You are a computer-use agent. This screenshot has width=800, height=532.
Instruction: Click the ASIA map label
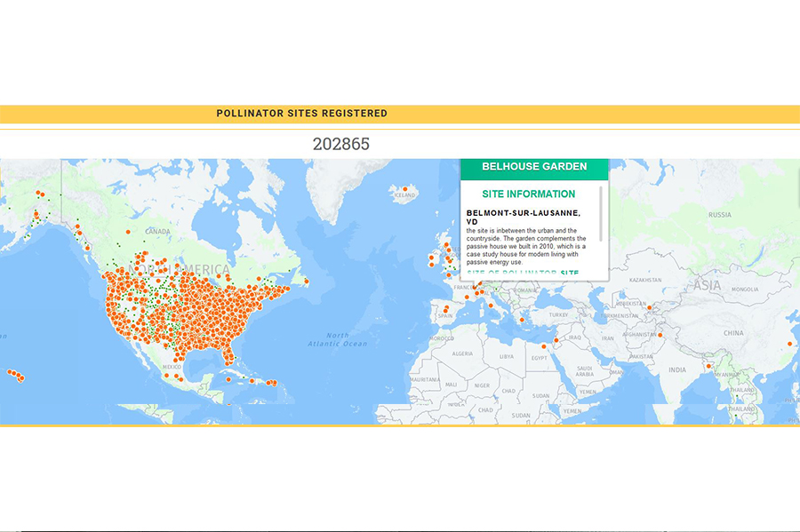708,285
